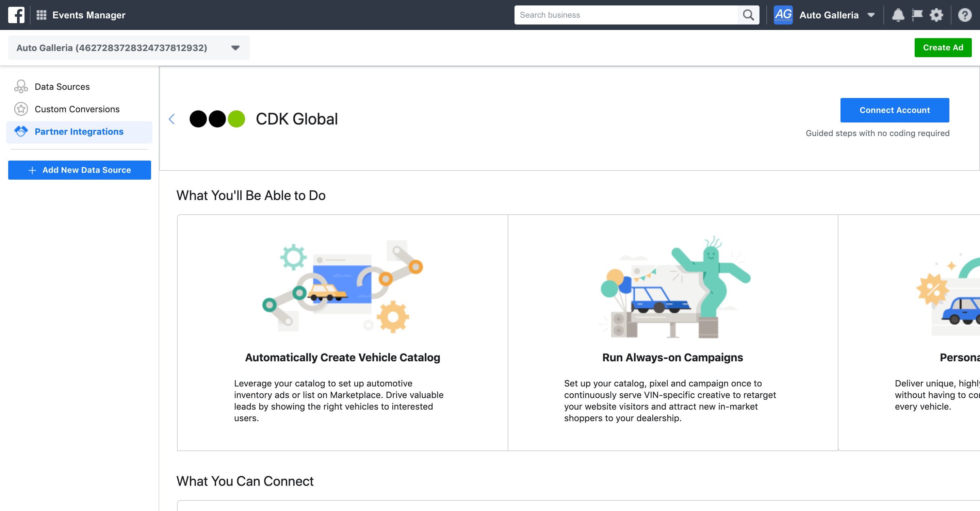The width and height of the screenshot is (980, 511).
Task: Click the vehicle catalog illustration
Action: click(342, 286)
